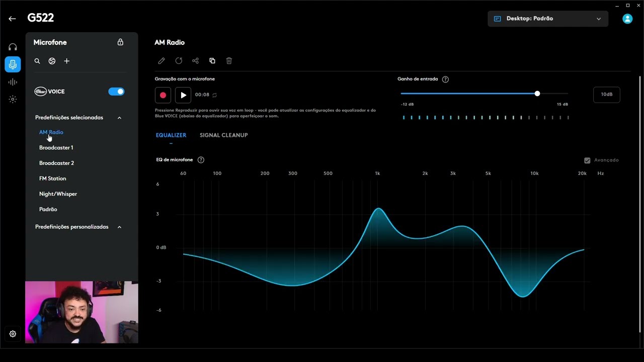Open the Desktop: Padrão profile dropdown
Screen dimensions: 644x362
(548, 19)
